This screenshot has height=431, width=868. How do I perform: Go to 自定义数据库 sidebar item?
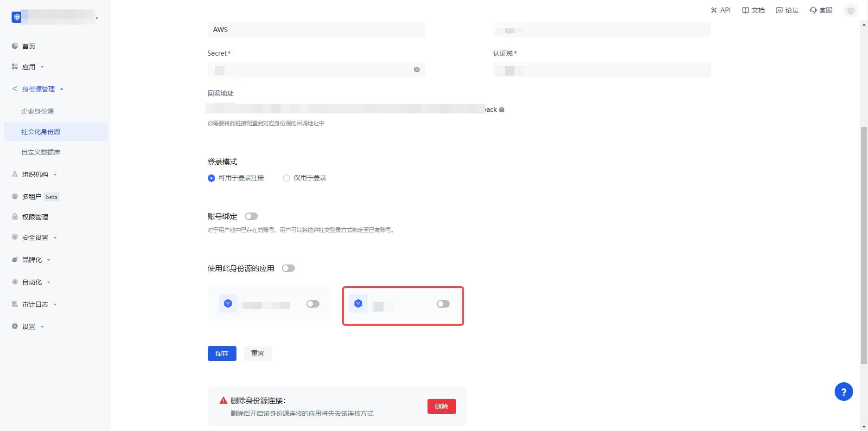(x=41, y=152)
